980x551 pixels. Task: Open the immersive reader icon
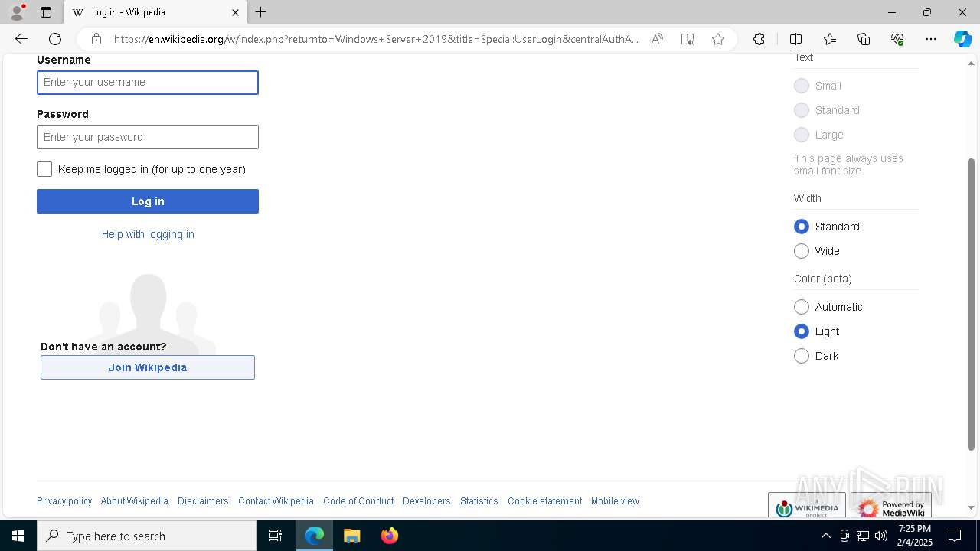pos(688,39)
